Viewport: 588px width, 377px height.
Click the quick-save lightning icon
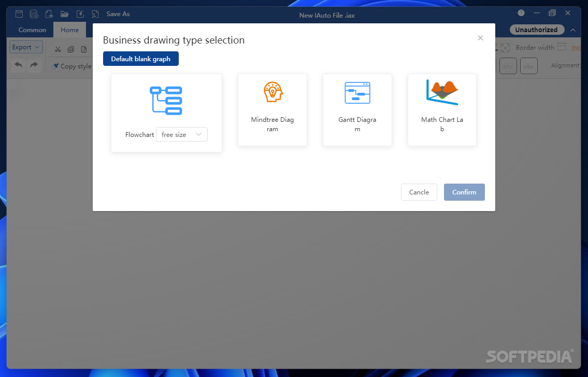pos(80,15)
